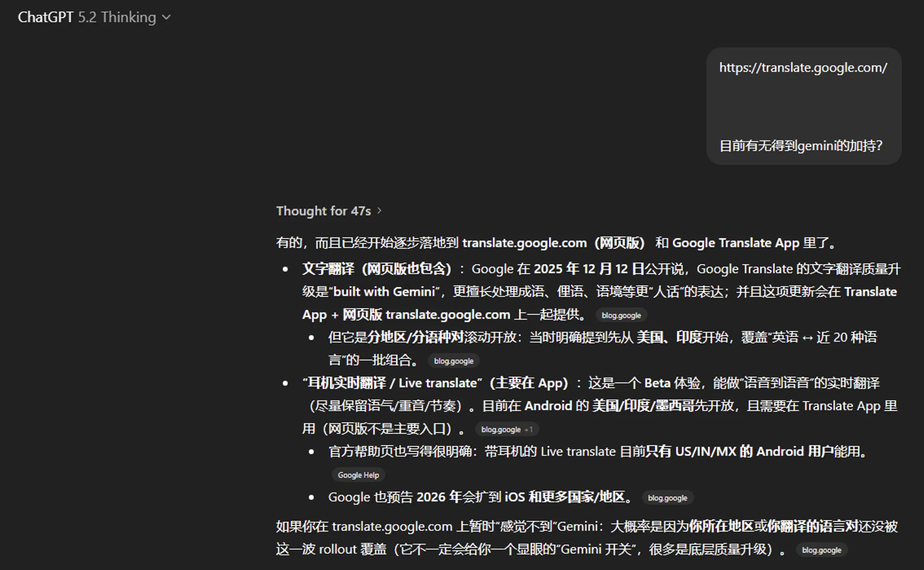The width and height of the screenshot is (924, 570).
Task: Click the user message bubble containing the URL
Action: pos(803,107)
